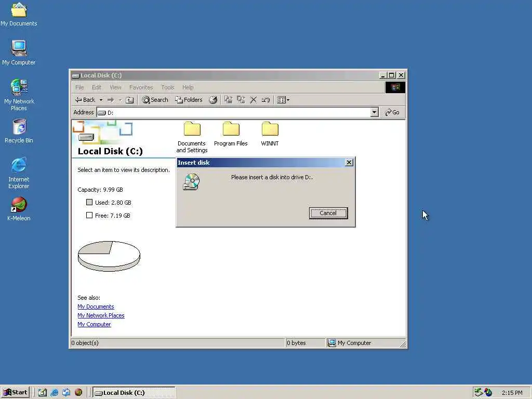Viewport: 532px width, 399px height.
Task: Click the system tray icon beside the clock
Action: [x=488, y=392]
